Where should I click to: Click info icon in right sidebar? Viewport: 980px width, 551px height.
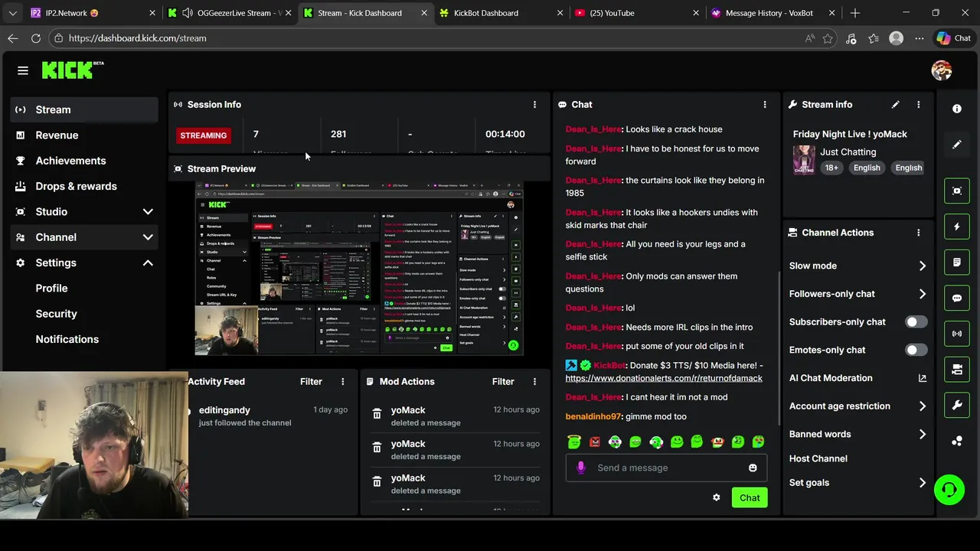click(956, 109)
